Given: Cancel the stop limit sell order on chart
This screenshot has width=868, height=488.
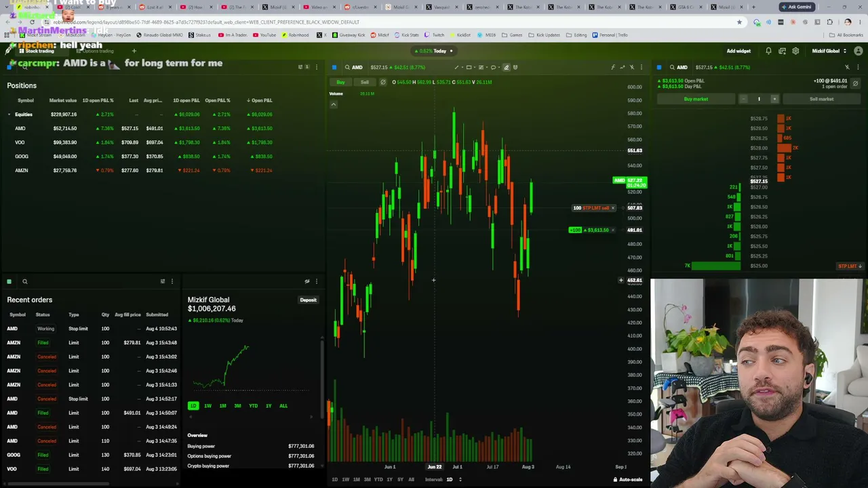Looking at the screenshot, I should tap(613, 208).
